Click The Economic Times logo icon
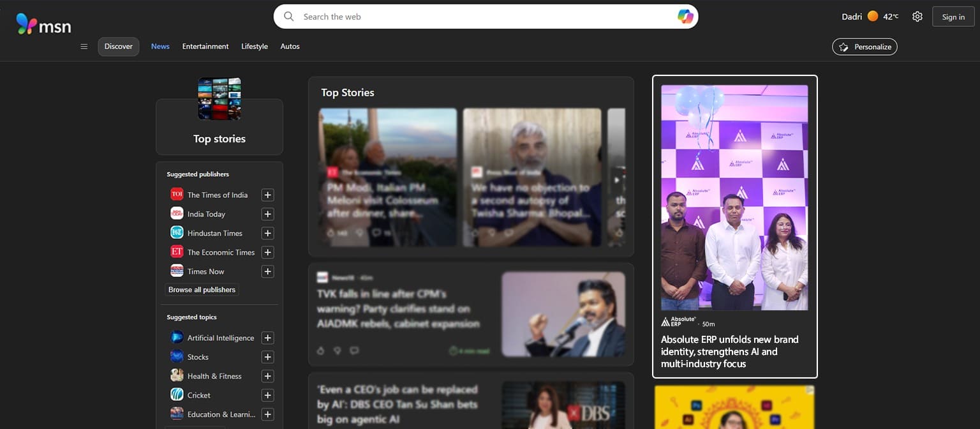980x429 pixels. pos(177,252)
